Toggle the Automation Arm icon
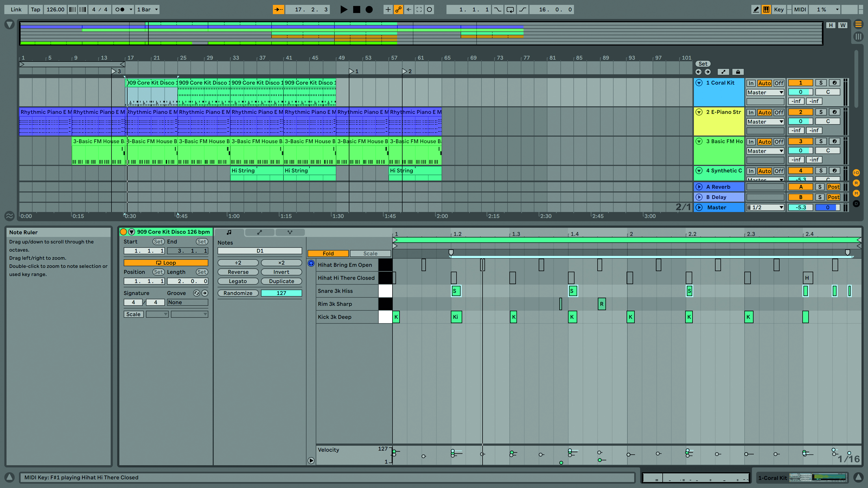The image size is (868, 488). pyautogui.click(x=398, y=9)
